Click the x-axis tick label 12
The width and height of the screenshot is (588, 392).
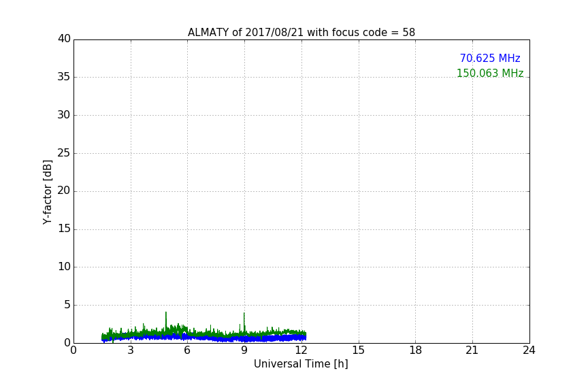301,350
